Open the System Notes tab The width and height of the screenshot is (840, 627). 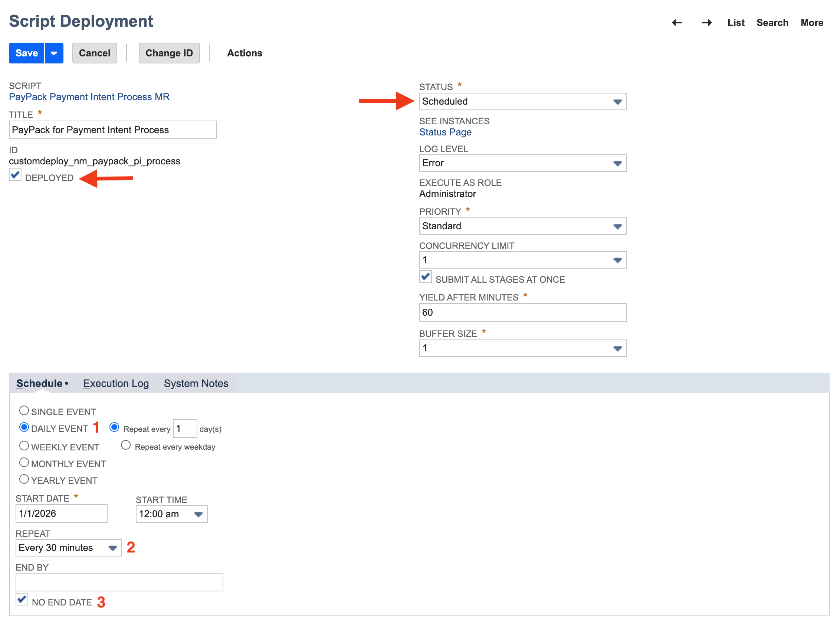(196, 383)
